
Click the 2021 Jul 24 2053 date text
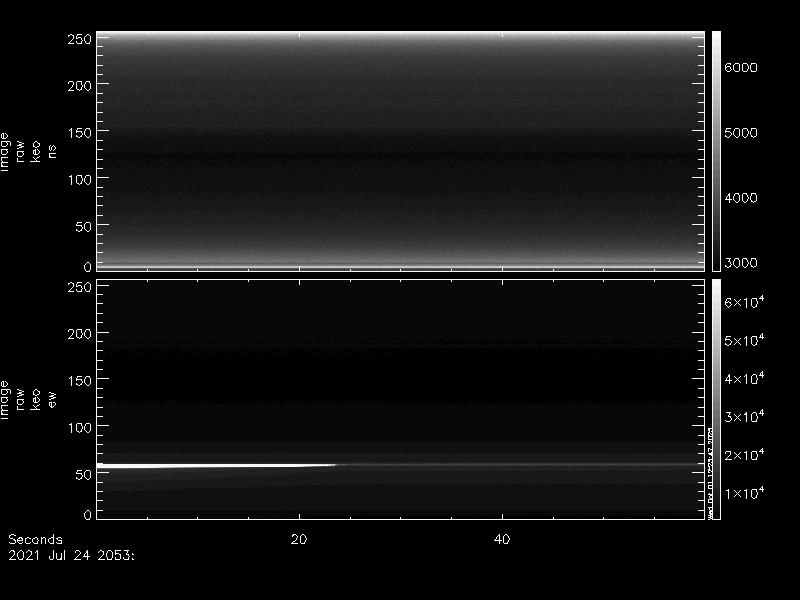71,553
